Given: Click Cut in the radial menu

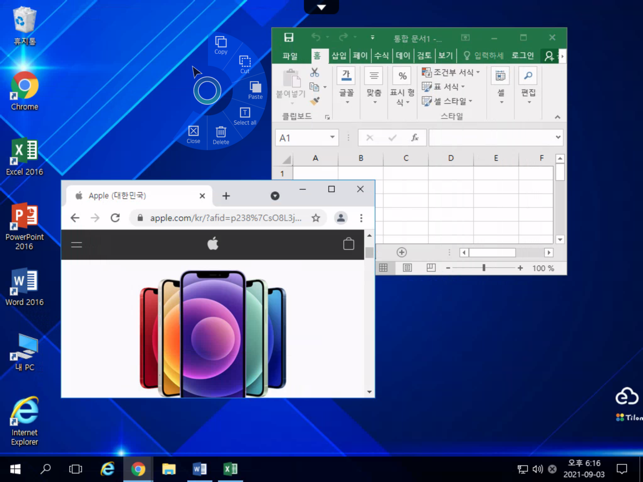Looking at the screenshot, I should pyautogui.click(x=245, y=64).
